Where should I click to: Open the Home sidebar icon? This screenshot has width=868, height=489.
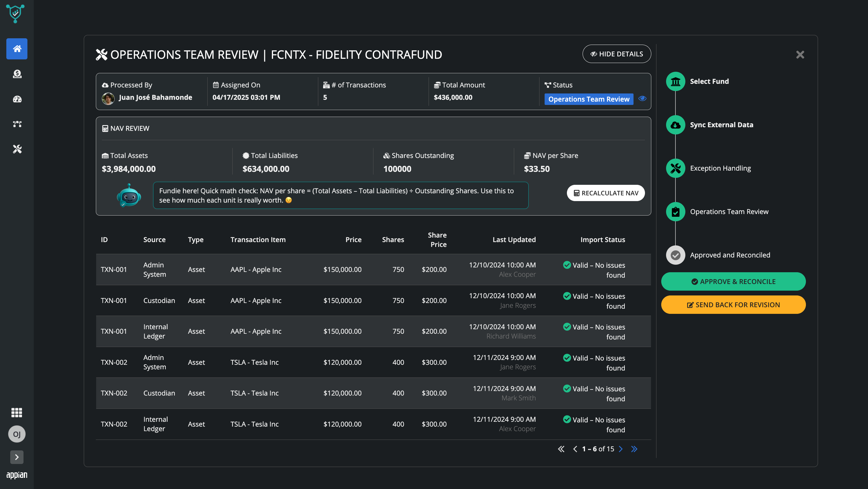[17, 49]
